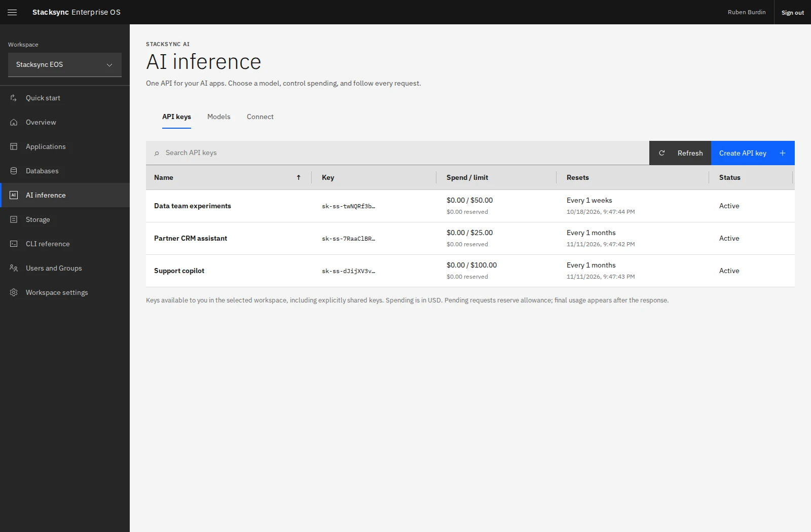
Task: Click the AI inference sidebar icon
Action: tap(14, 195)
